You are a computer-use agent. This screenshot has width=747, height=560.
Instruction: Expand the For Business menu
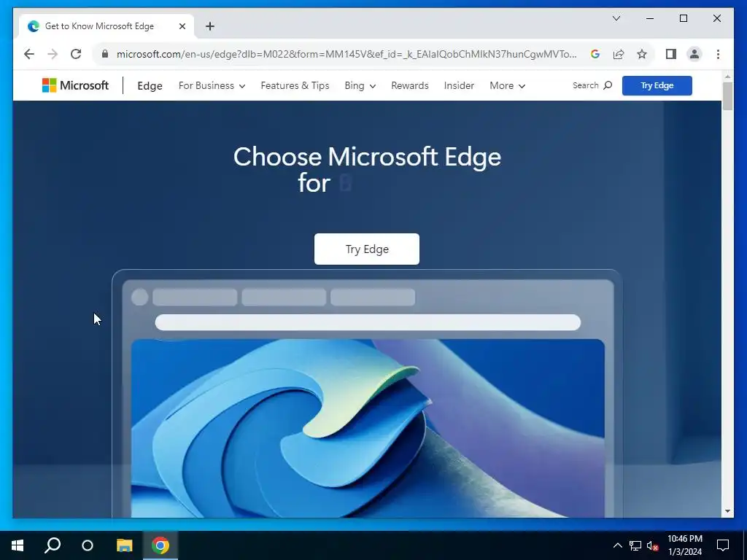point(212,86)
